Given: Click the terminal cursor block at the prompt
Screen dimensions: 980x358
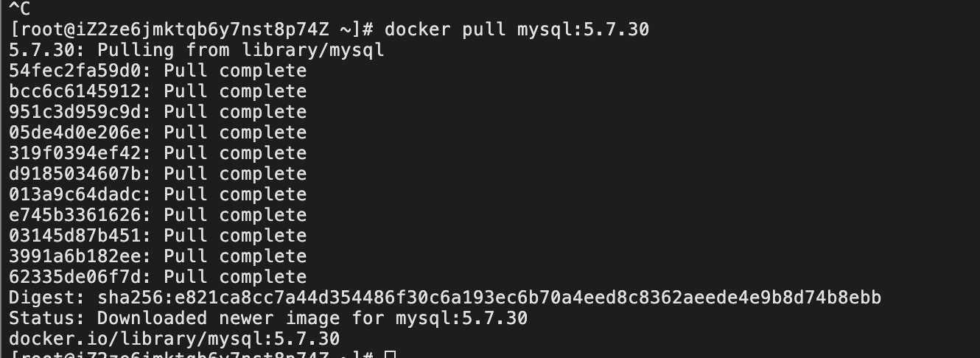Looking at the screenshot, I should point(391,355).
